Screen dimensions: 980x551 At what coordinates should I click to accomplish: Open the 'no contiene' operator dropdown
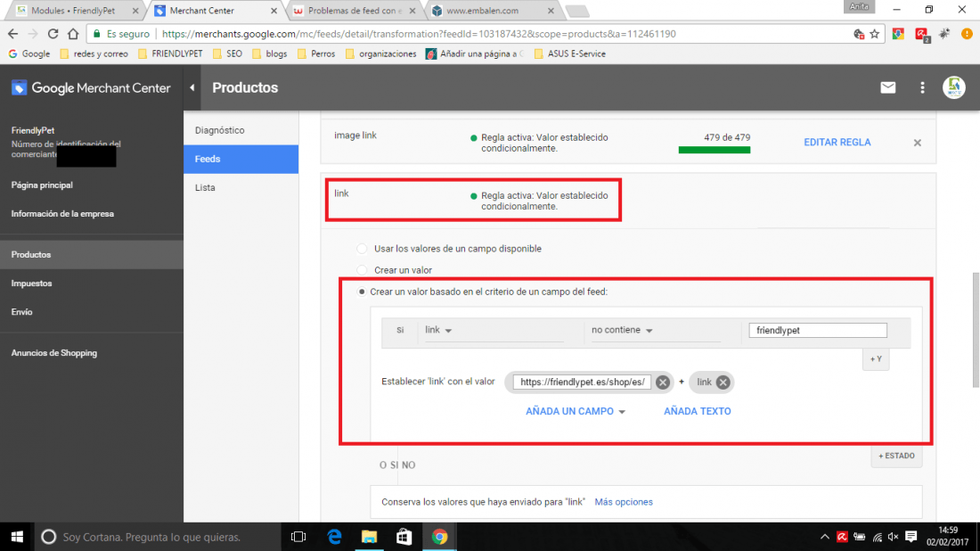pyautogui.click(x=655, y=330)
